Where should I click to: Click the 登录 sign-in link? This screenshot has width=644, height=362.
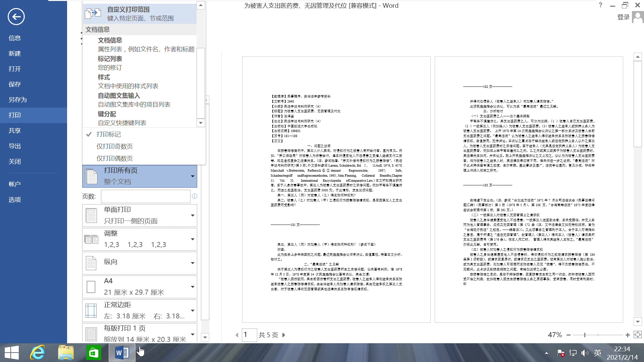pyautogui.click(x=624, y=17)
